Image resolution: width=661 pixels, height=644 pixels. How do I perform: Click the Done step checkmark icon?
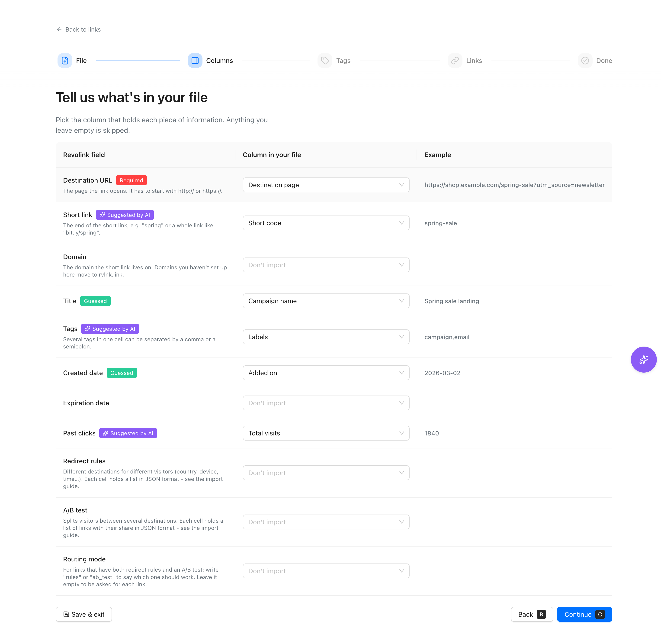tap(585, 61)
